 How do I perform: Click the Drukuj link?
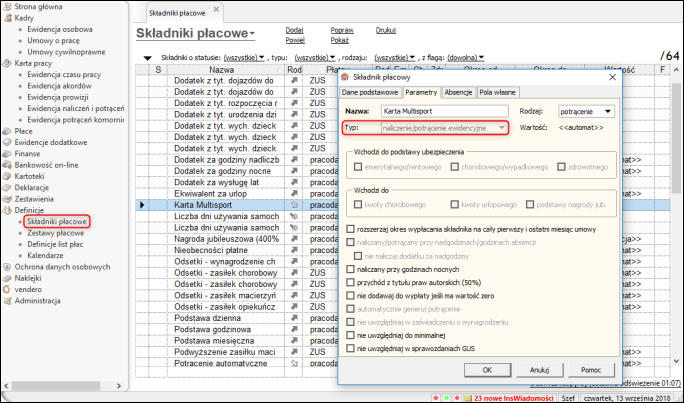pos(386,30)
